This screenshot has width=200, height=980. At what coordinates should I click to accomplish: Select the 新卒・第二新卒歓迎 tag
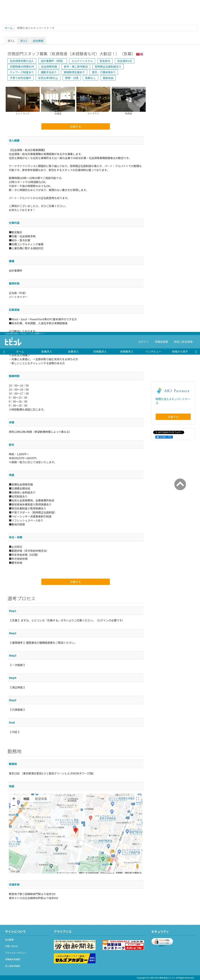tap(76, 67)
